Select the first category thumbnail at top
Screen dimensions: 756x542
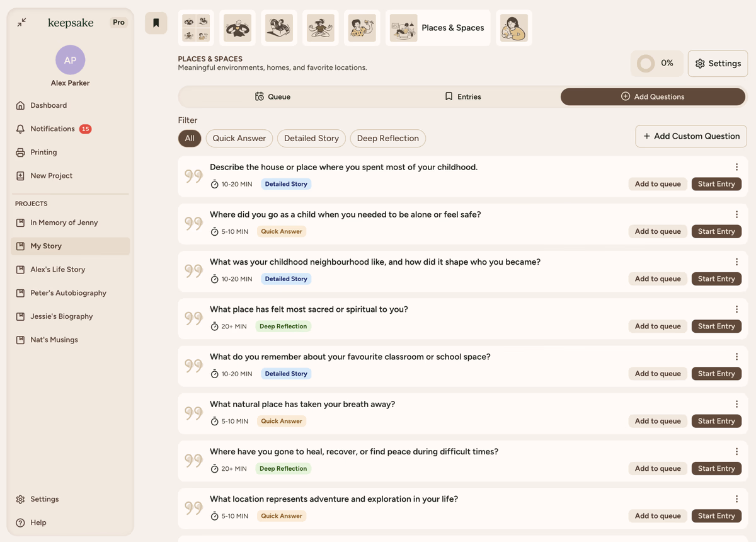196,28
